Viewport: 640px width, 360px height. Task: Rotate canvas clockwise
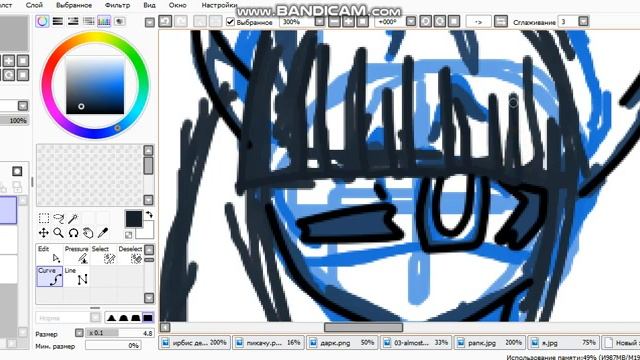440,21
